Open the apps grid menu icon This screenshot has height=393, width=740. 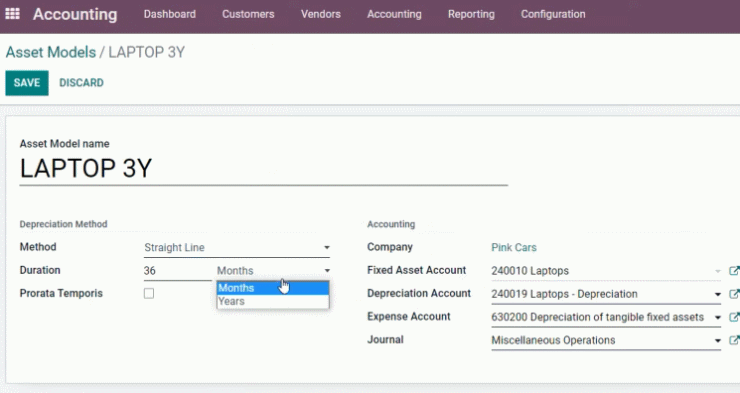[12, 14]
